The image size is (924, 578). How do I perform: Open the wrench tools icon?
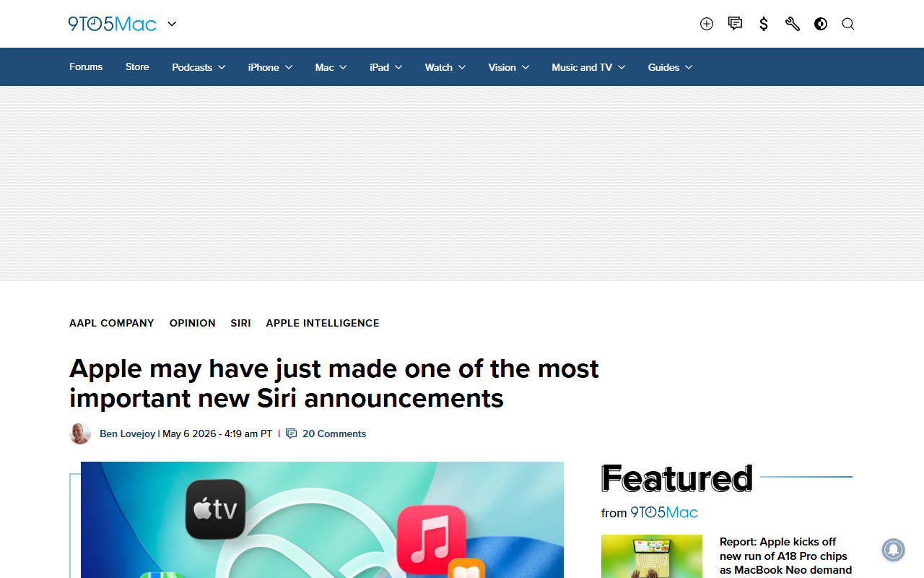pyautogui.click(x=792, y=24)
